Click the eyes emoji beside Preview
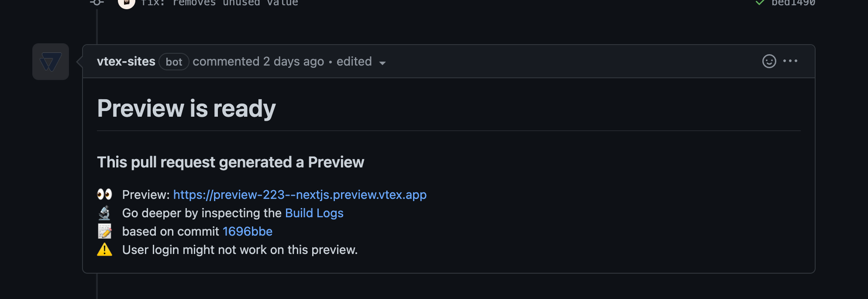This screenshot has width=868, height=299. pos(104,194)
